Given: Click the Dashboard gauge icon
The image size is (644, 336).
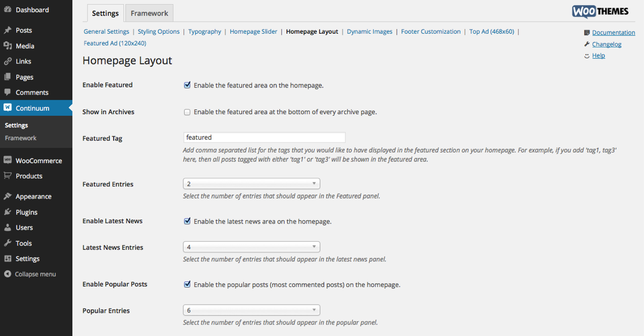Looking at the screenshot, I should tap(8, 10).
